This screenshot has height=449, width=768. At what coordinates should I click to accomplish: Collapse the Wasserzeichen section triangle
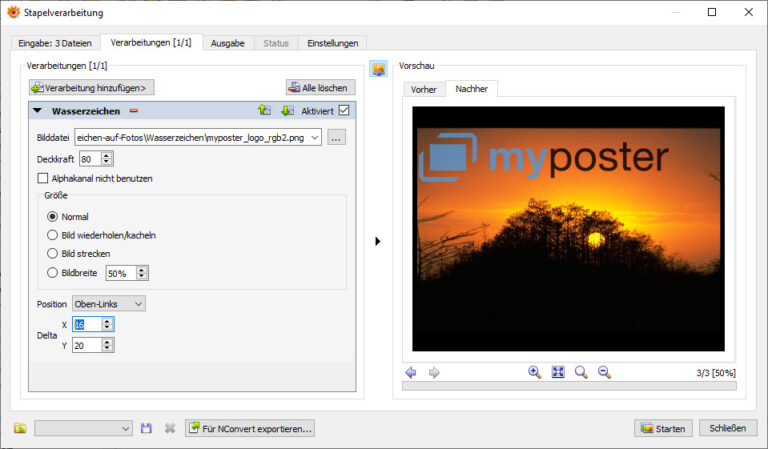tap(37, 111)
